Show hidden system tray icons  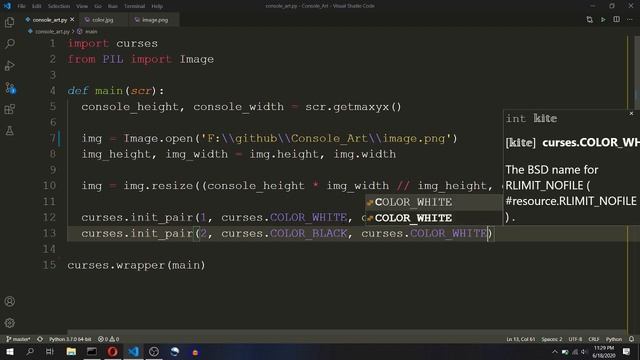coord(554,352)
